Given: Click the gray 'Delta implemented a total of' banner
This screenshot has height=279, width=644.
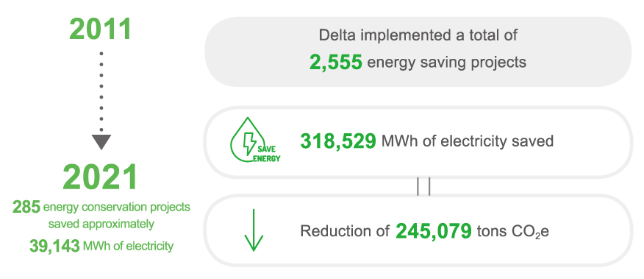Looking at the screenshot, I should click(418, 52).
